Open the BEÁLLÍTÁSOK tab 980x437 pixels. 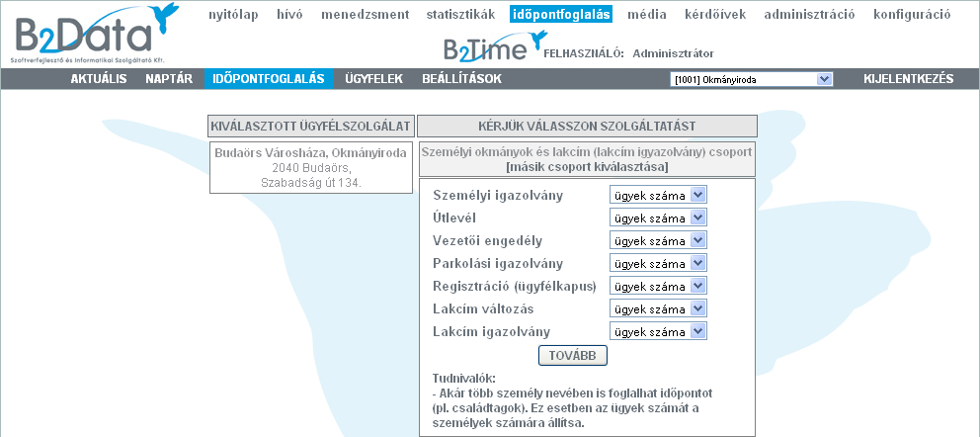(x=461, y=79)
